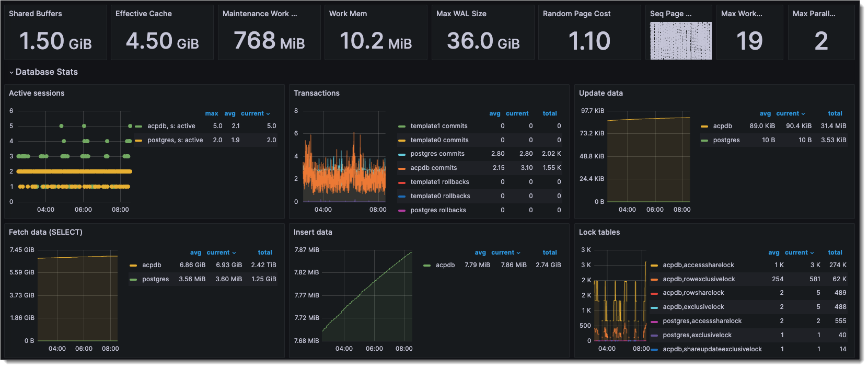
Task: Click the 274 K lock total value
Action: [x=838, y=265]
